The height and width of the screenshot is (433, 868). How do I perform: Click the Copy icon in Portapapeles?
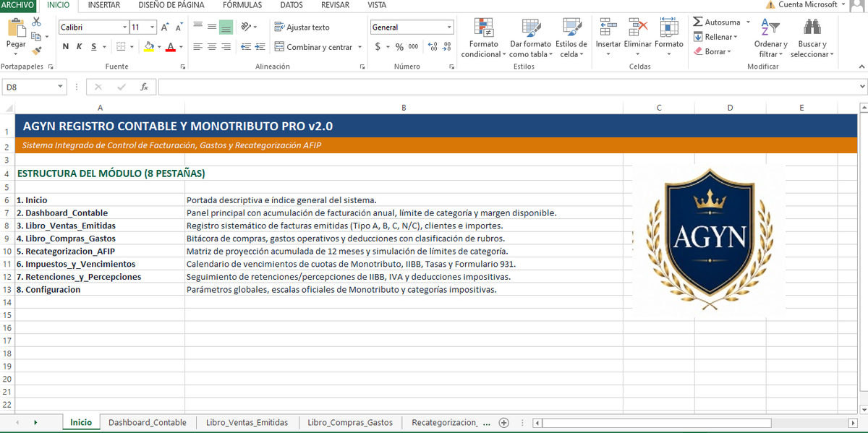[x=36, y=36]
